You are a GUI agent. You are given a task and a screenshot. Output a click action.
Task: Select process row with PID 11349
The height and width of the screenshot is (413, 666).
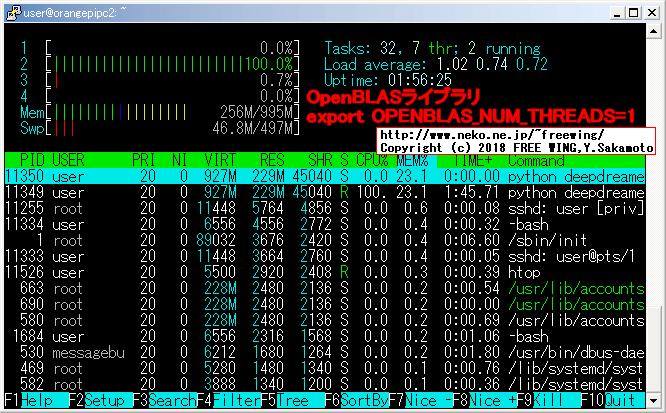click(325, 192)
